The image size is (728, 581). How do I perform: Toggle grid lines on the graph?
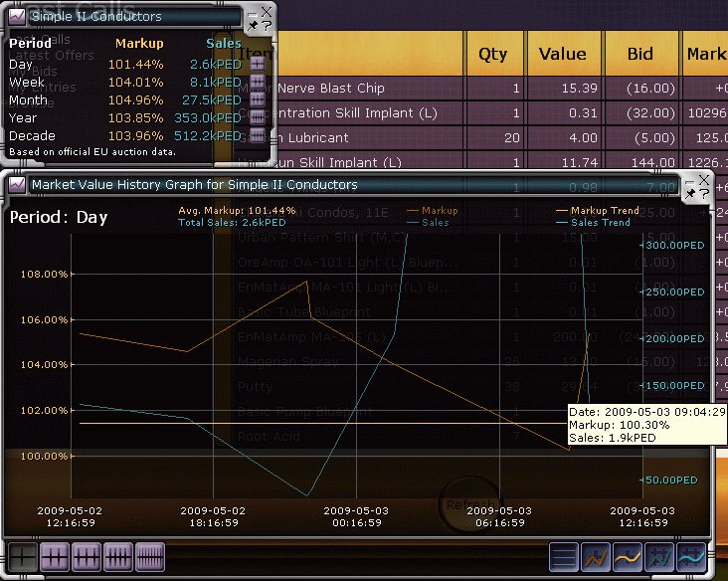[564, 557]
